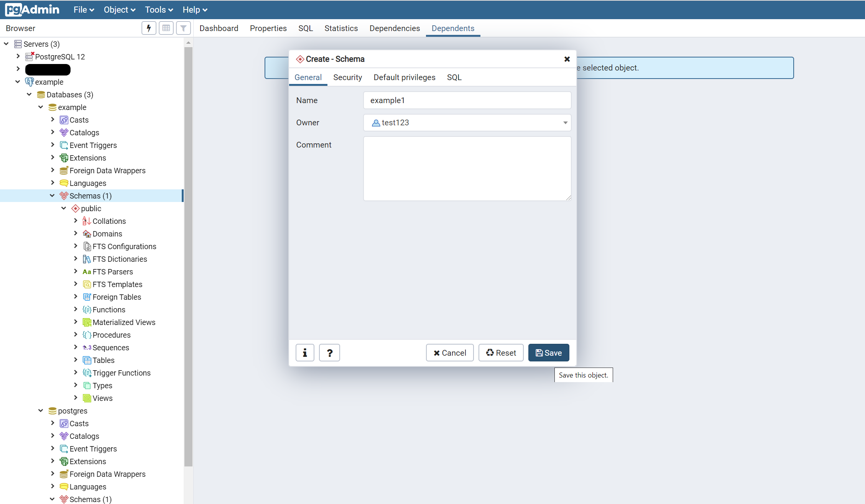Click the info button in dialog footer
865x504 pixels.
tap(305, 353)
